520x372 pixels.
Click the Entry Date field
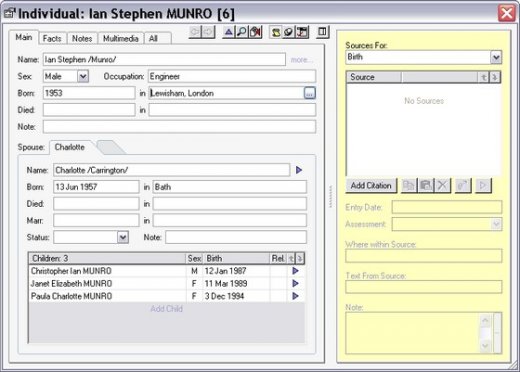pyautogui.click(x=447, y=207)
